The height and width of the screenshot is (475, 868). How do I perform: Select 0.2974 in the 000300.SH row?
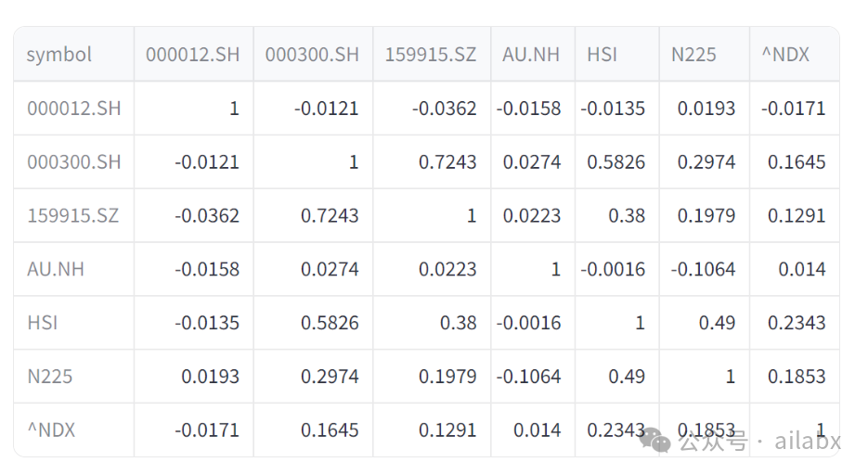[x=706, y=162]
